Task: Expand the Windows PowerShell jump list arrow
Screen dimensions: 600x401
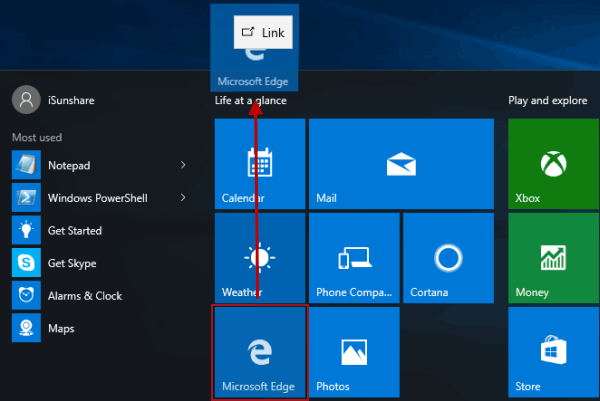Action: 183,197
